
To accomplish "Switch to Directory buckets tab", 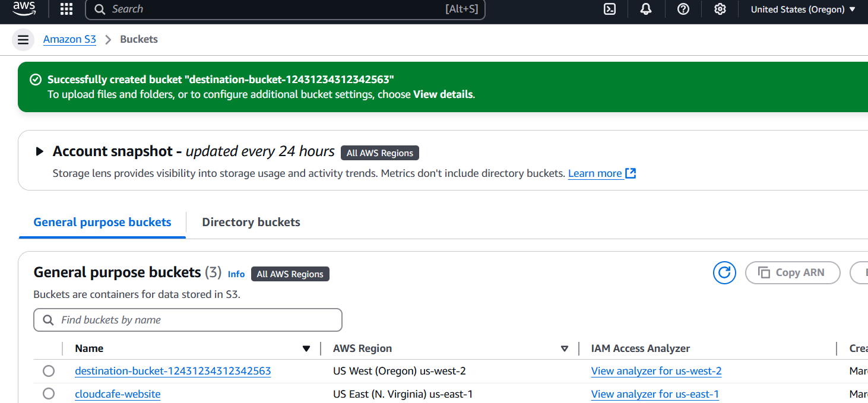I will (x=251, y=222).
